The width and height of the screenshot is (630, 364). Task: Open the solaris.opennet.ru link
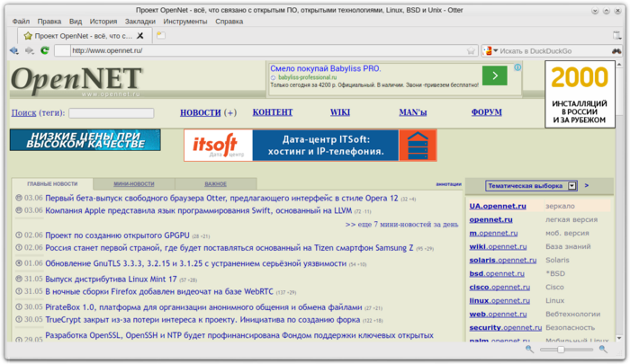502,260
